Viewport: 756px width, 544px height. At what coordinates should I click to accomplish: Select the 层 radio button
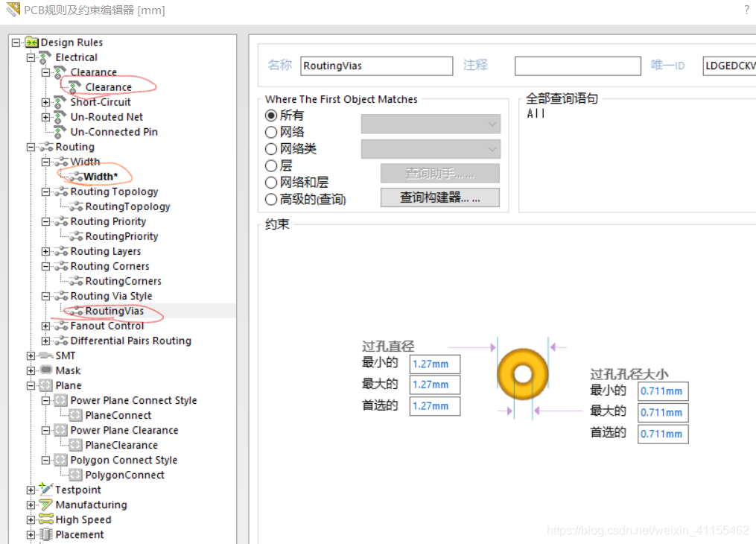(271, 165)
